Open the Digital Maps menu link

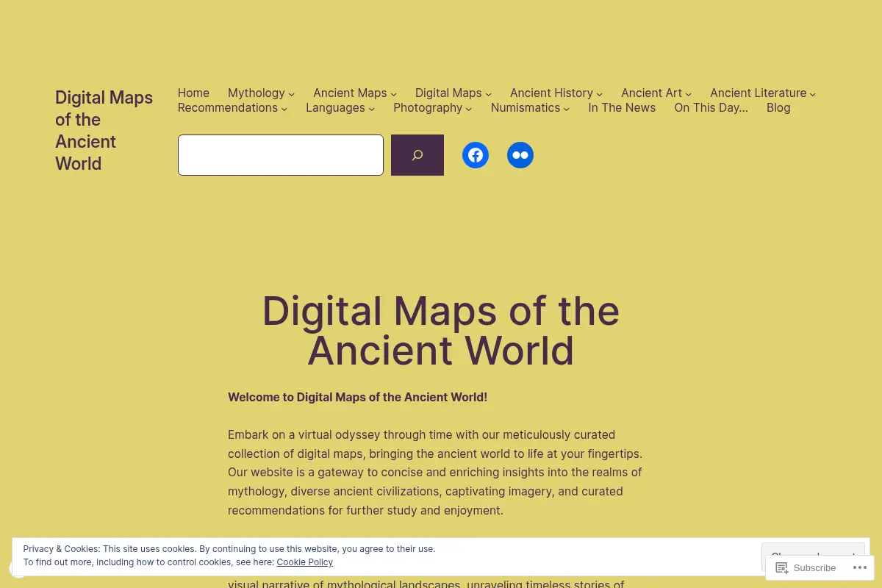pyautogui.click(x=448, y=93)
